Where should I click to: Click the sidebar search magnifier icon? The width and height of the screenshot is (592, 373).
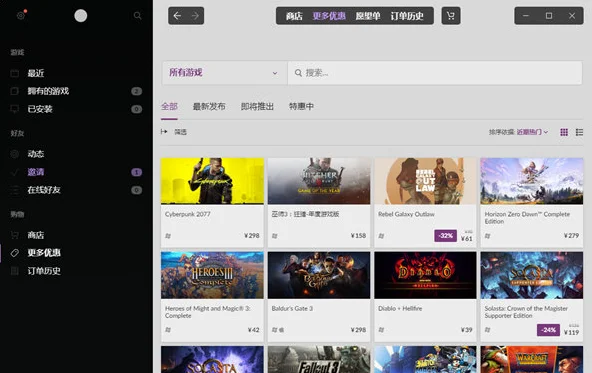[137, 15]
